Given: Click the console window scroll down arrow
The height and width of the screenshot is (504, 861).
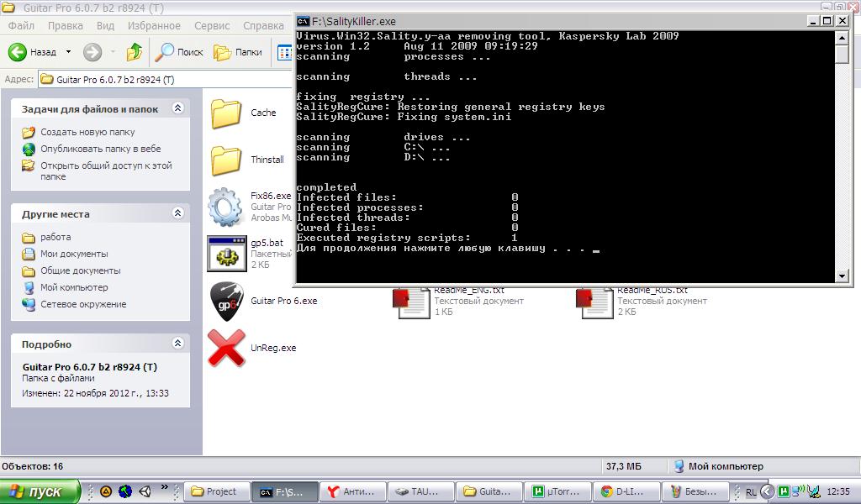Looking at the screenshot, I should click(843, 276).
